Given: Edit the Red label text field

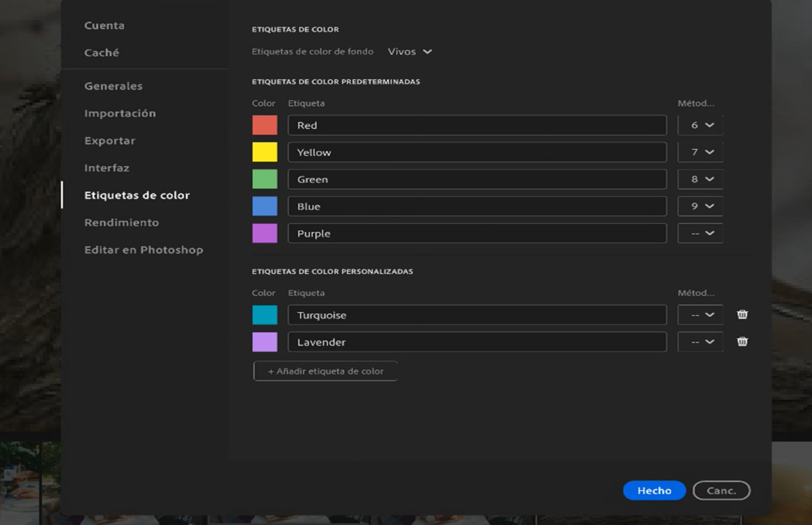Looking at the screenshot, I should pos(477,125).
